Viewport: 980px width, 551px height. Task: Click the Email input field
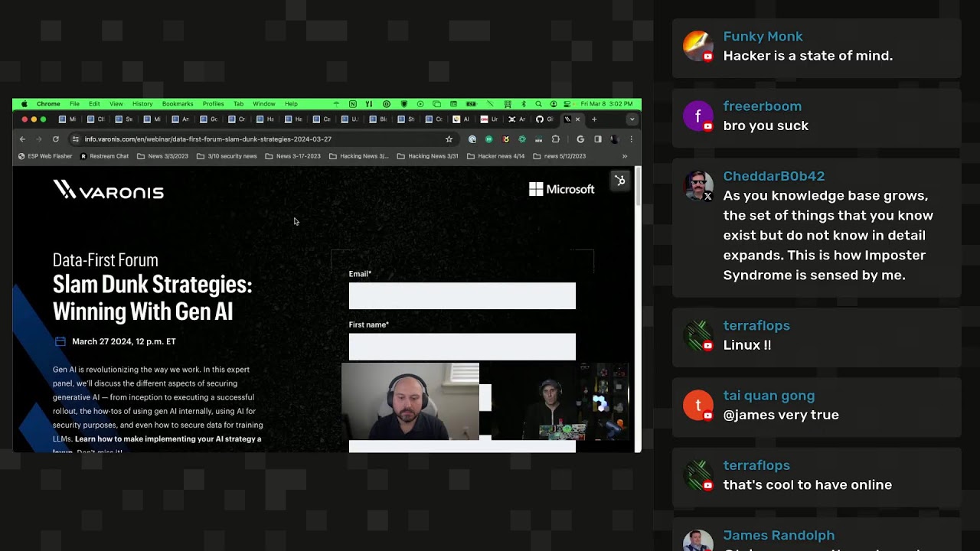(x=462, y=296)
